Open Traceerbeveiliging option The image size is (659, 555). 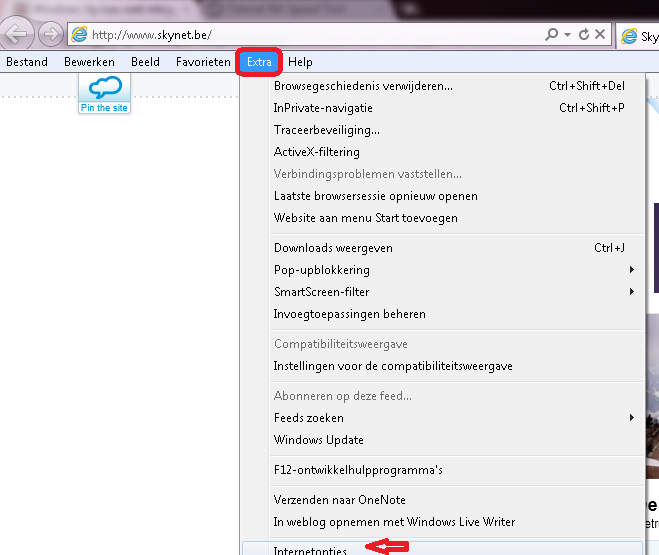coord(443,130)
